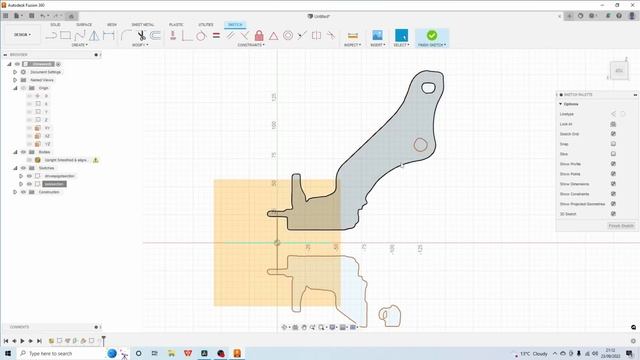Toggle the Show Projected Geometries checkbox

click(x=613, y=204)
